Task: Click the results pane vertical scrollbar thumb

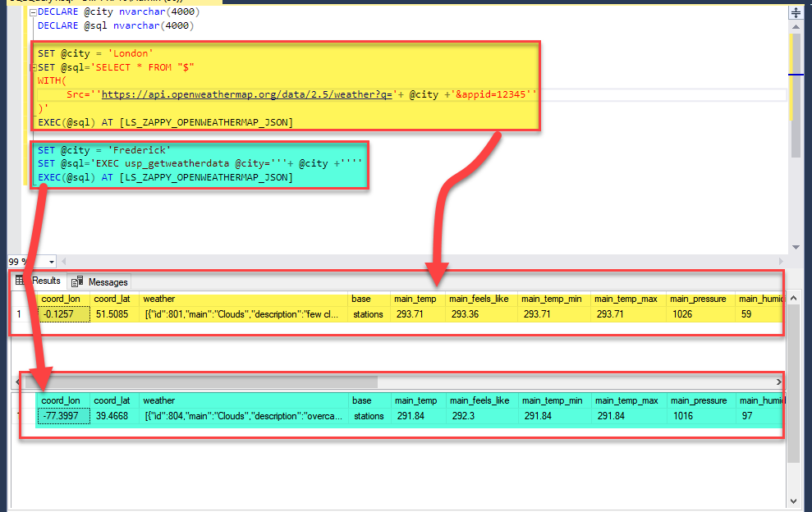Action: click(793, 383)
